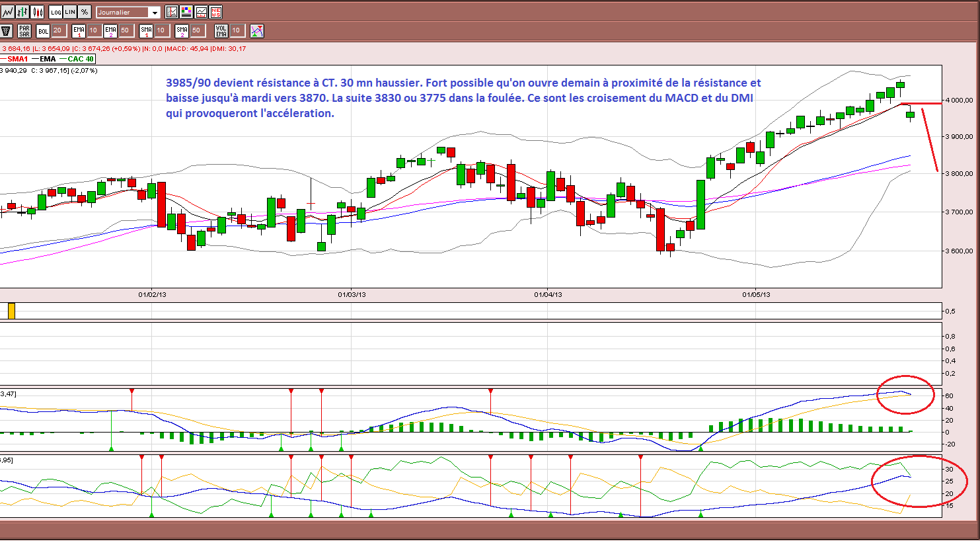Edit the EMA 2 period field
The image size is (980, 541).
click(x=126, y=30)
